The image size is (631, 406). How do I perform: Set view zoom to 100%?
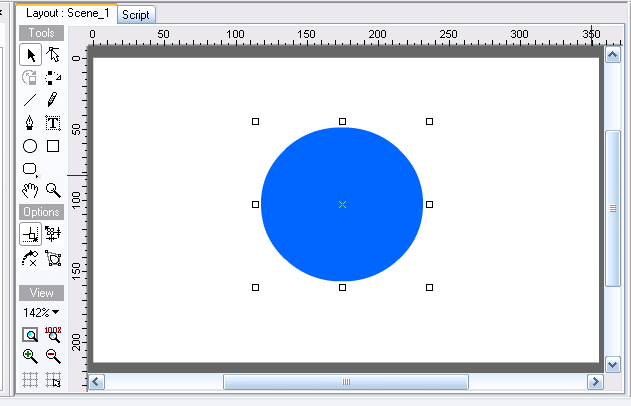(53, 335)
